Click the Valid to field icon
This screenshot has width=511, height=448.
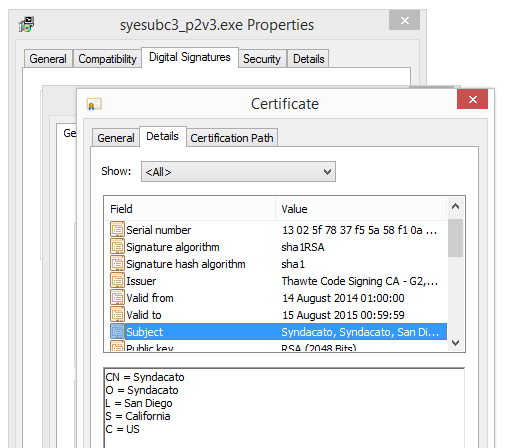tap(117, 315)
